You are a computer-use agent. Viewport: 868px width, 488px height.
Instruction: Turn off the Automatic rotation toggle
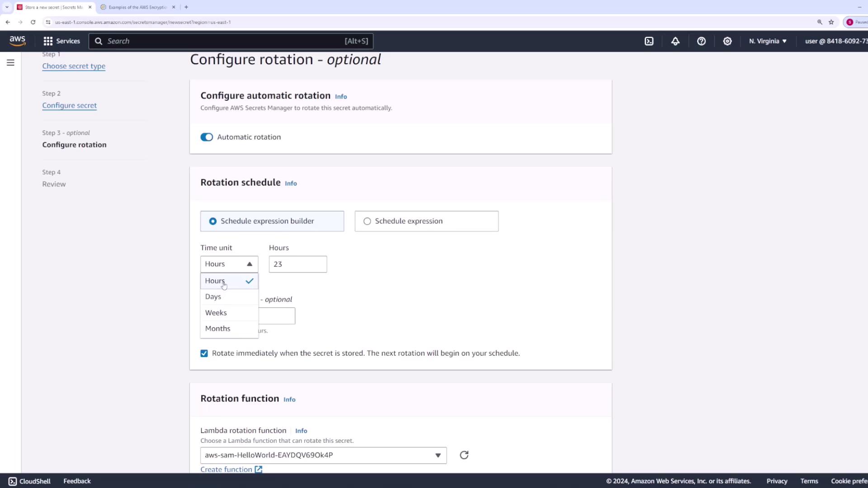pyautogui.click(x=207, y=137)
